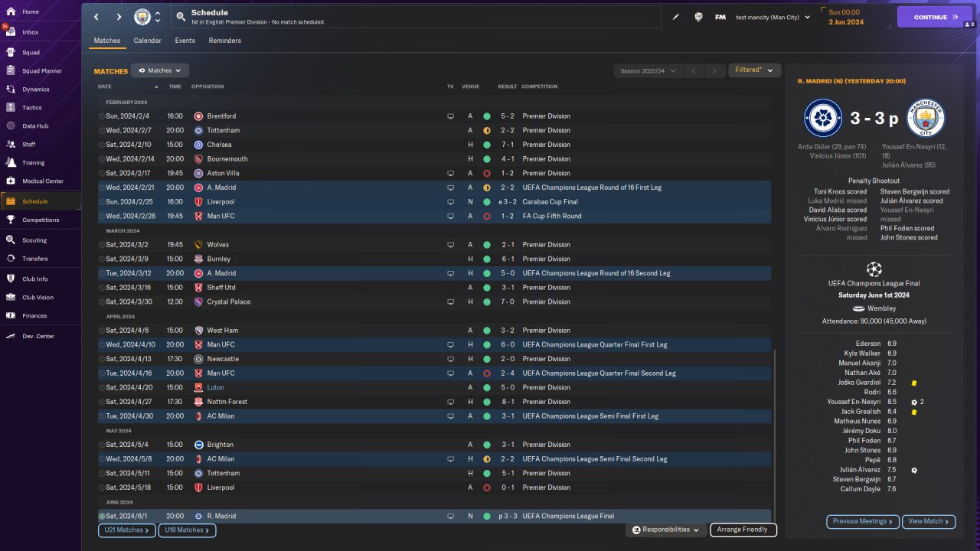
Task: Select the Chelsea match row circle
Action: click(x=103, y=145)
